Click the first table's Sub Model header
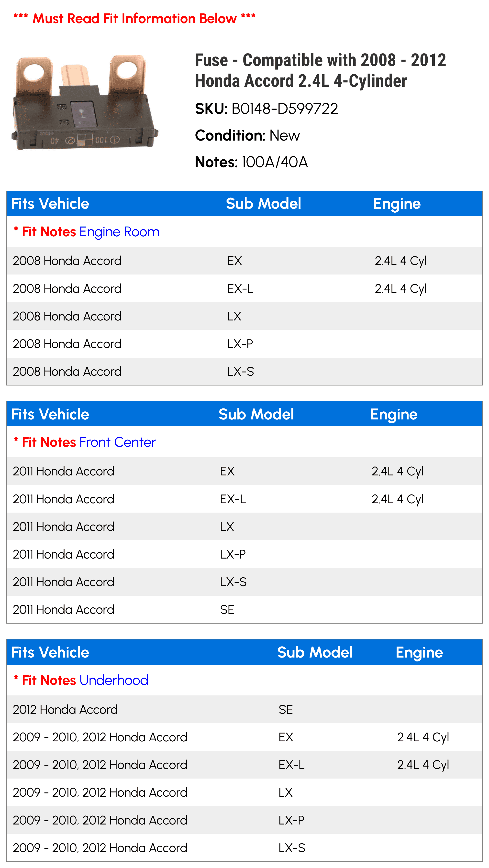The image size is (489, 868). pyautogui.click(x=263, y=204)
